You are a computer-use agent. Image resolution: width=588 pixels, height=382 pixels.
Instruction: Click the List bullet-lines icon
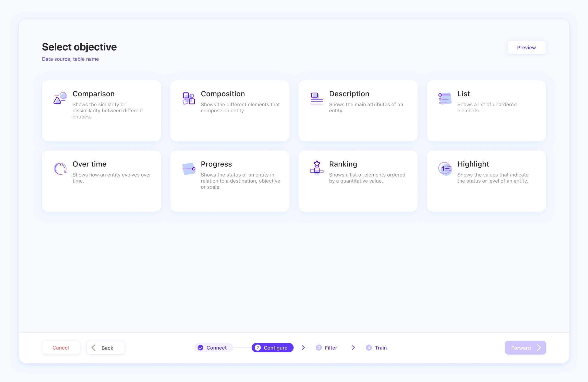click(445, 99)
